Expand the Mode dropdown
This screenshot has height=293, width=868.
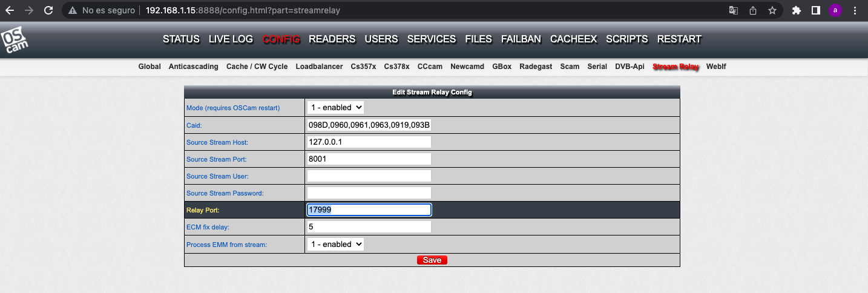pyautogui.click(x=335, y=107)
